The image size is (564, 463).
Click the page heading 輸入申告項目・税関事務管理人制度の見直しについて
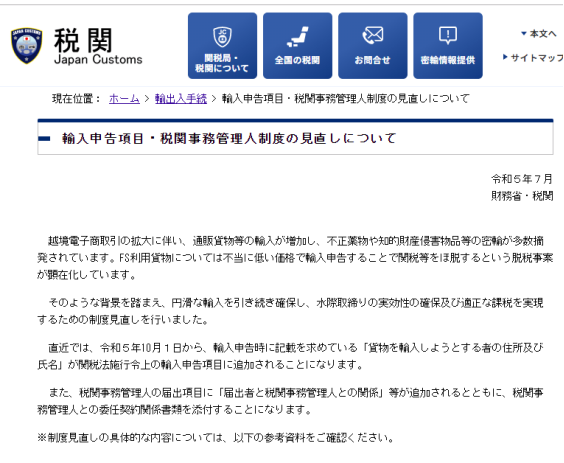click(229, 139)
